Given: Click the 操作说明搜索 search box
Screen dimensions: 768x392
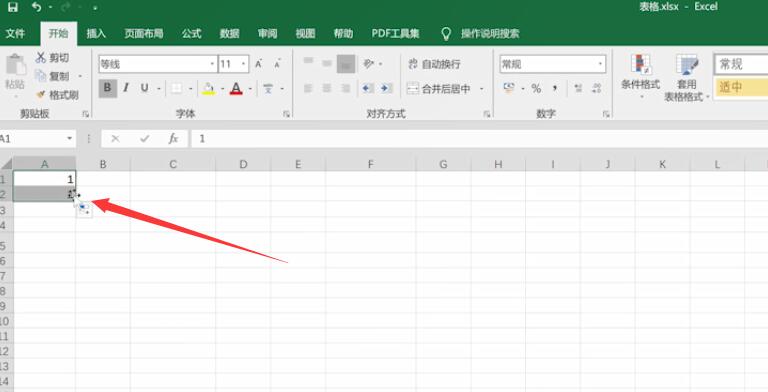Looking at the screenshot, I should coord(489,33).
